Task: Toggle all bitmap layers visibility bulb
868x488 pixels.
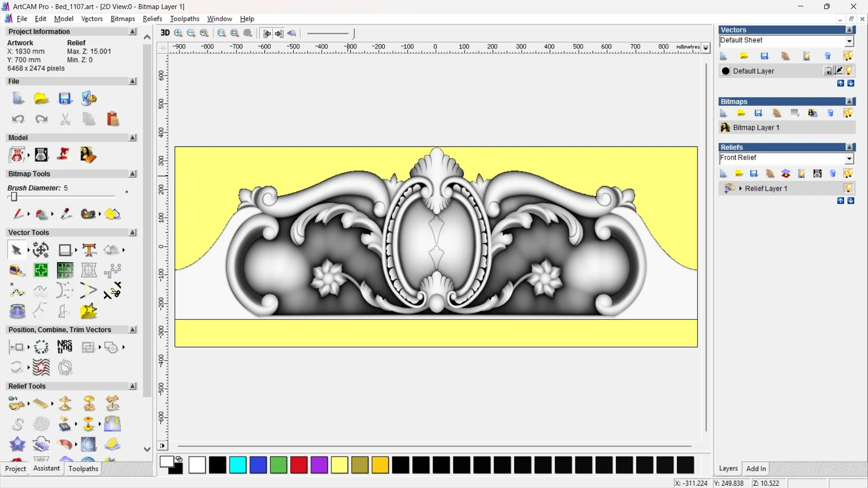Action: [x=848, y=113]
